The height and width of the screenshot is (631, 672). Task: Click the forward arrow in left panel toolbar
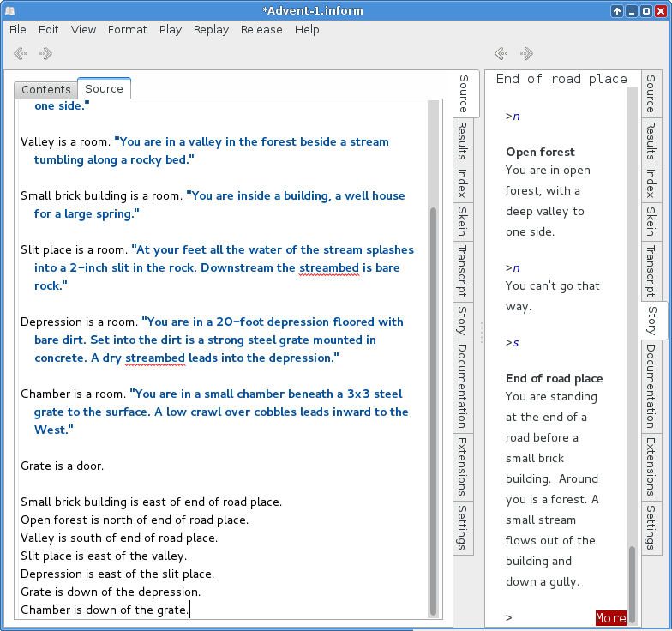click(x=45, y=53)
